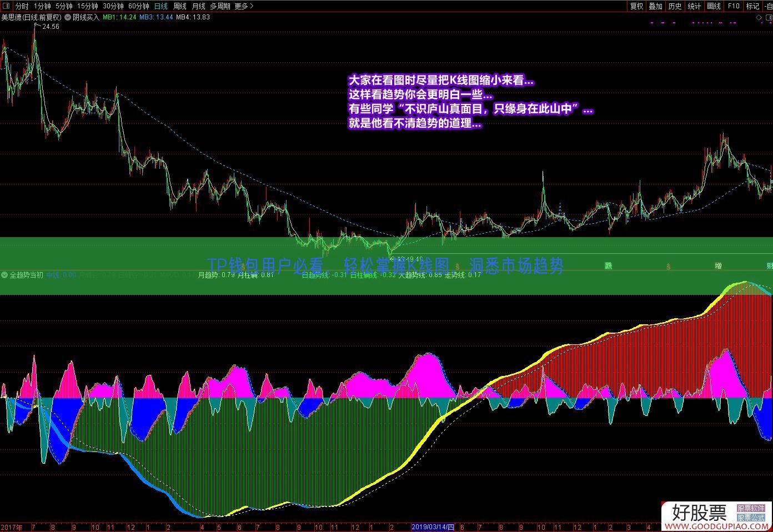Click the 标记 mark button
The image size is (773, 532).
[752, 6]
